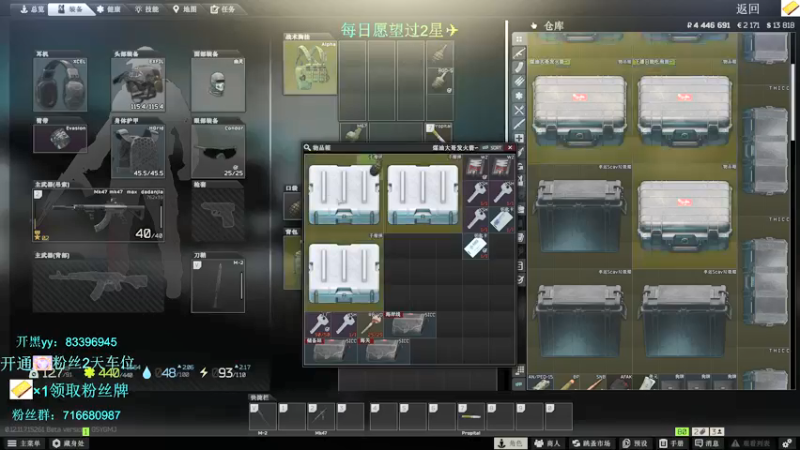Open the 消息 messages
Image resolution: width=800 pixels, height=450 pixels.
pyautogui.click(x=707, y=443)
